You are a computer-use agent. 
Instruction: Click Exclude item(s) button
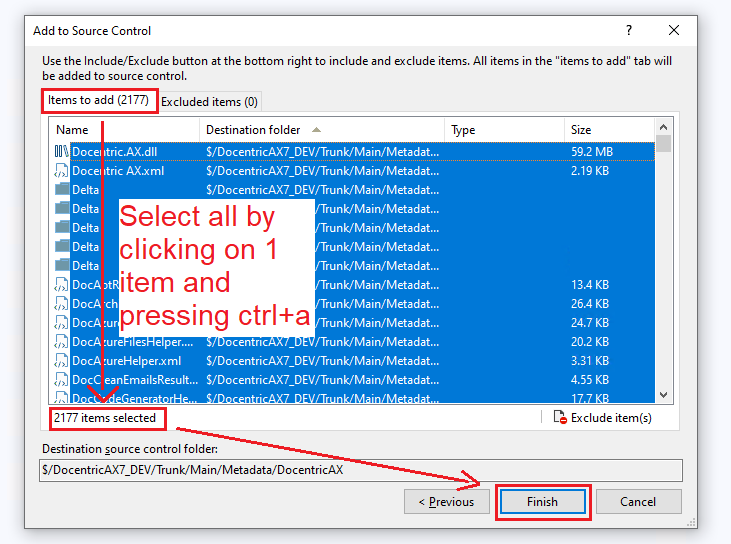(x=602, y=418)
